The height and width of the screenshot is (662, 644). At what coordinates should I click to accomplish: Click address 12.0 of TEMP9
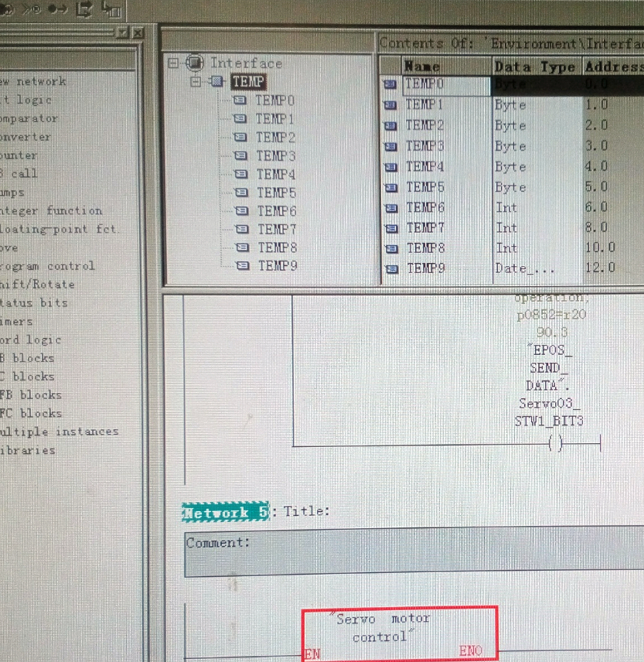pyautogui.click(x=600, y=268)
